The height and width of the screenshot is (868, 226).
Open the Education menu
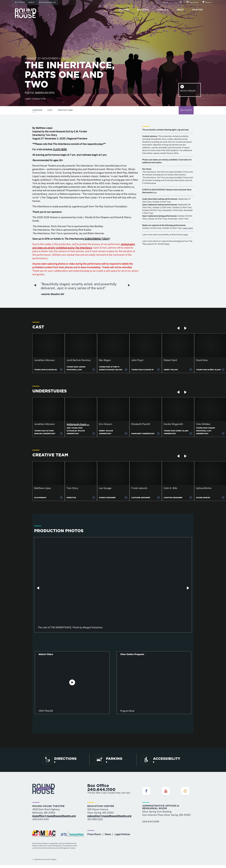coord(143,10)
